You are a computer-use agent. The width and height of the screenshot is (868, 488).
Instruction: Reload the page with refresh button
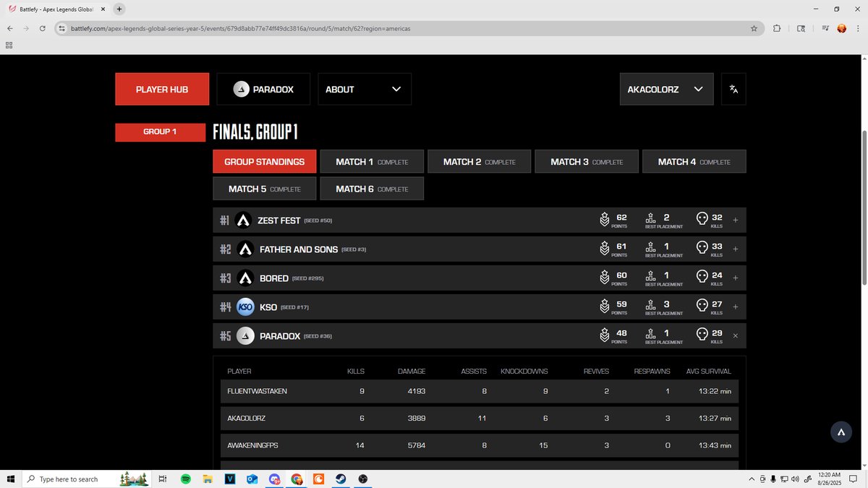pos(43,28)
